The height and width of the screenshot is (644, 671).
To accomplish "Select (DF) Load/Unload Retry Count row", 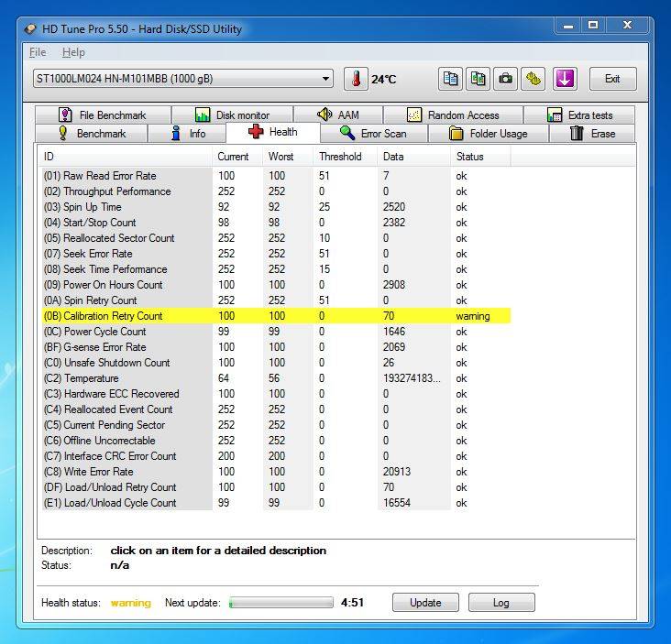I will coord(276,487).
